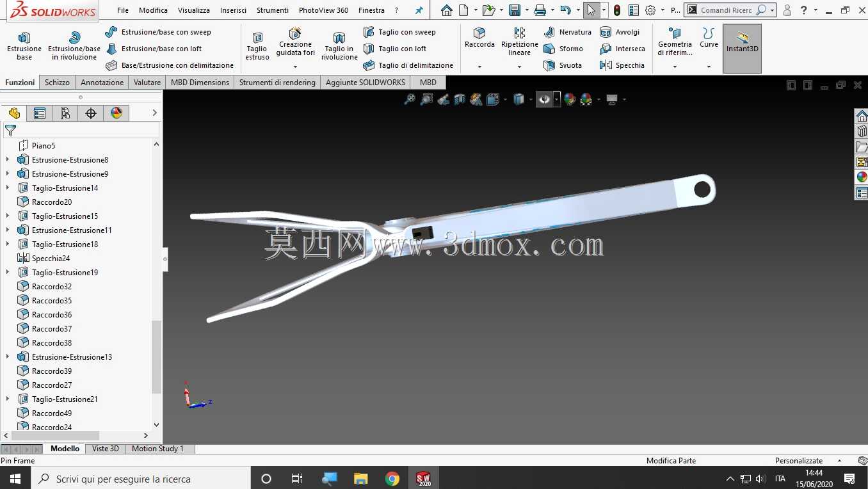Expand the Estrusione-Estrusione8 feature
This screenshot has height=489, width=868.
[x=8, y=160]
